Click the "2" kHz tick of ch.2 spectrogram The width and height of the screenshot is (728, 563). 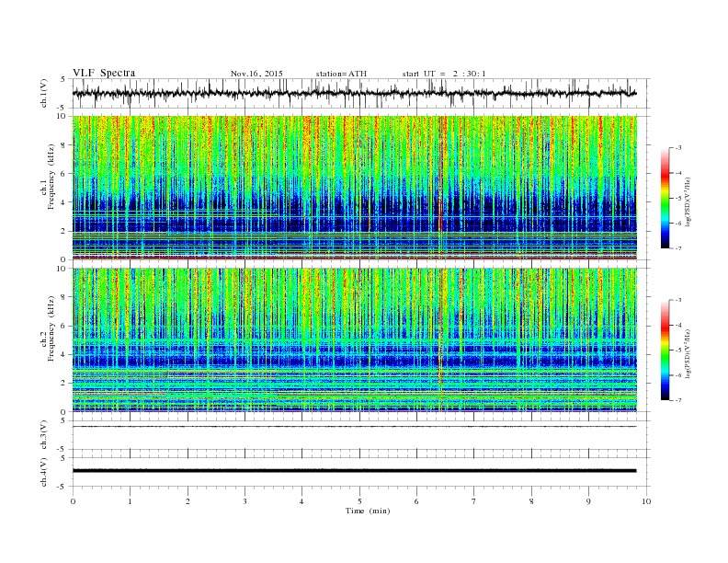64,384
